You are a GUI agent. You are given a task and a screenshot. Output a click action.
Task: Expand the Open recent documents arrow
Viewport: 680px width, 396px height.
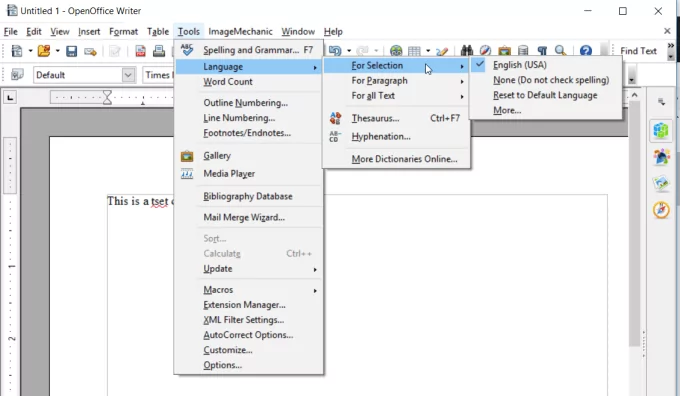[x=57, y=51]
